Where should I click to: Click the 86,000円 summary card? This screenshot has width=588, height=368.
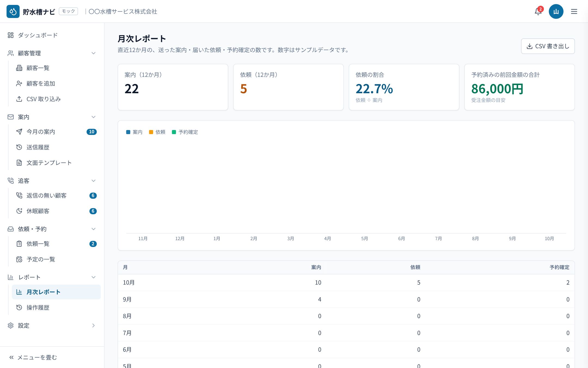[519, 87]
